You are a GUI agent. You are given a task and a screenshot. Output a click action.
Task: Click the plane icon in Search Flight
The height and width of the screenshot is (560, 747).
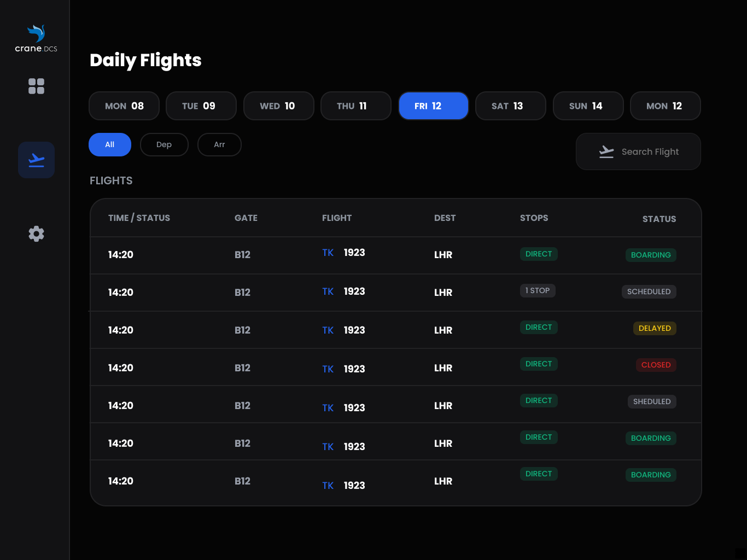pyautogui.click(x=606, y=151)
